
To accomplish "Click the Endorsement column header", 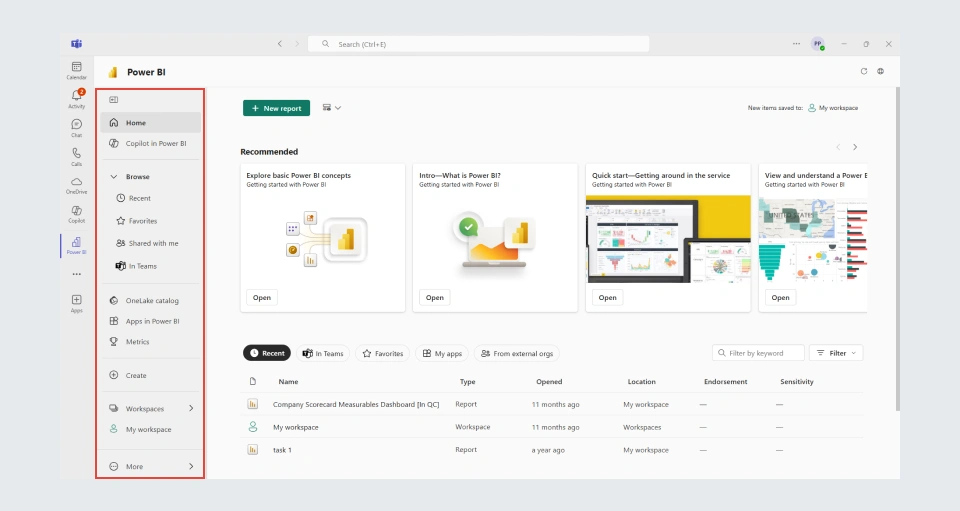I will click(x=726, y=381).
